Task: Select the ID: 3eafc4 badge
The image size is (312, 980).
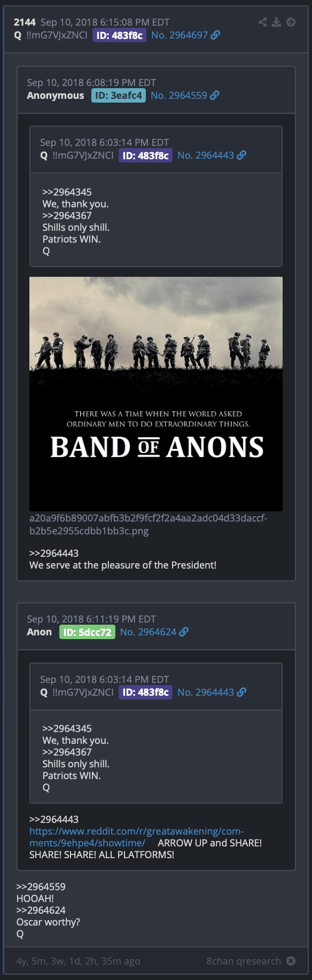Action: [x=119, y=96]
